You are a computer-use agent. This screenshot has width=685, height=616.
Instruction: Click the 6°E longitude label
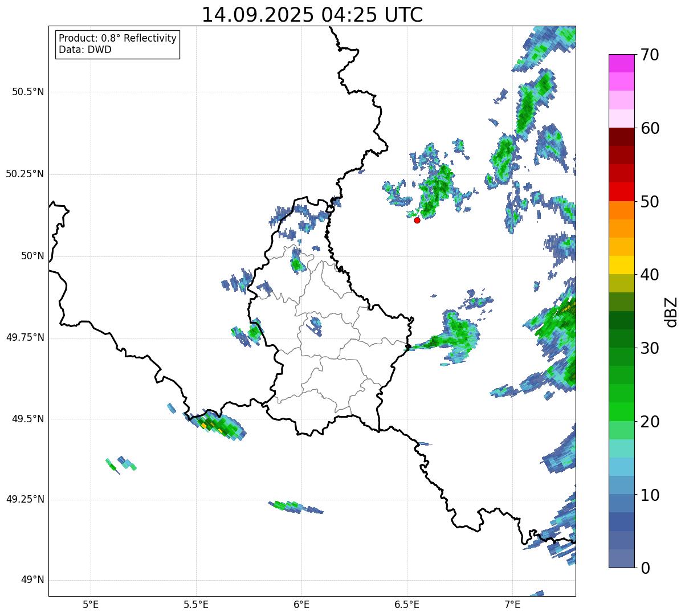[301, 604]
